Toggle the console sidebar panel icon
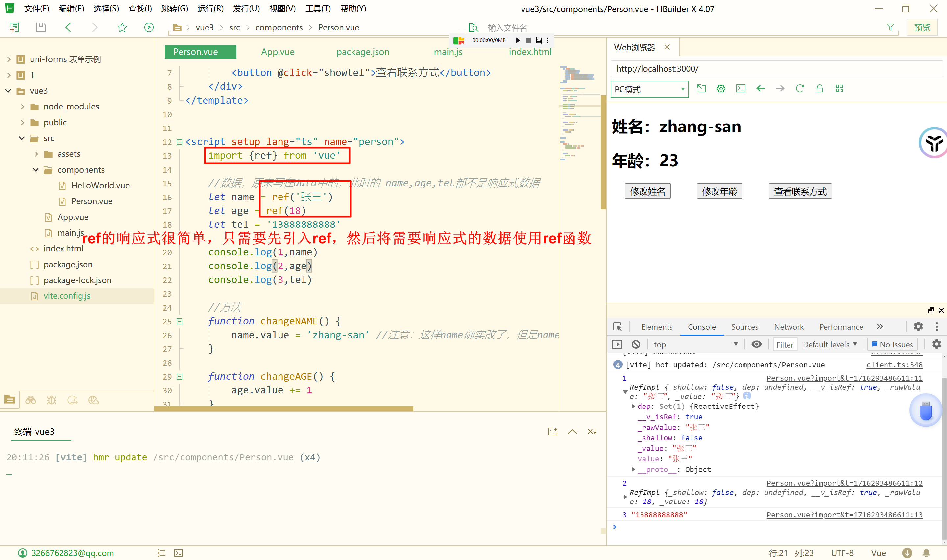Viewport: 947px width, 560px height. (x=617, y=344)
